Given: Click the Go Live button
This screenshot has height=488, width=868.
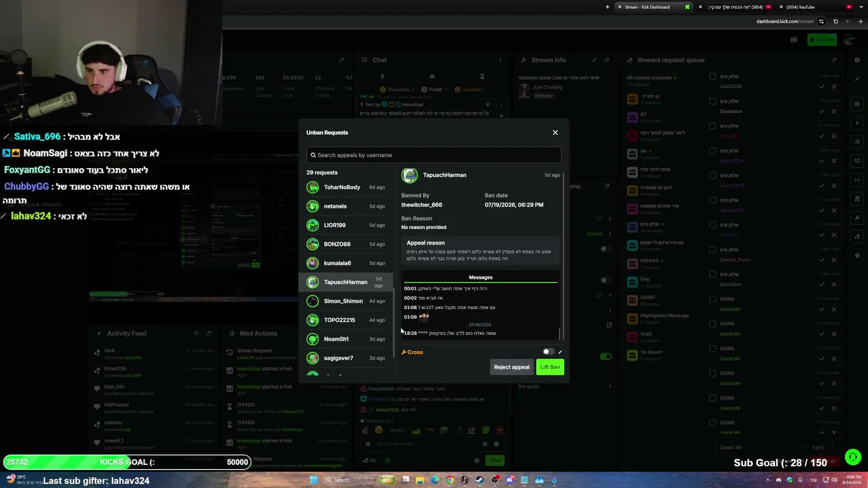Looking at the screenshot, I should 822,40.
